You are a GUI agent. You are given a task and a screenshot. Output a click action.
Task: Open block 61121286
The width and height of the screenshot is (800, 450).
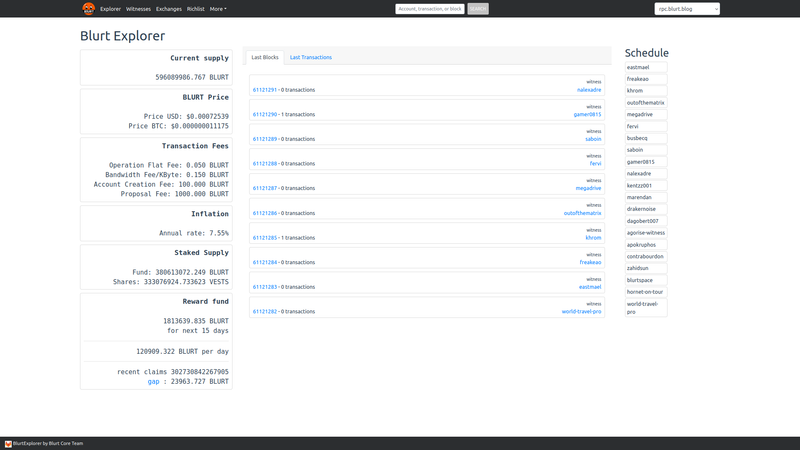click(x=265, y=213)
